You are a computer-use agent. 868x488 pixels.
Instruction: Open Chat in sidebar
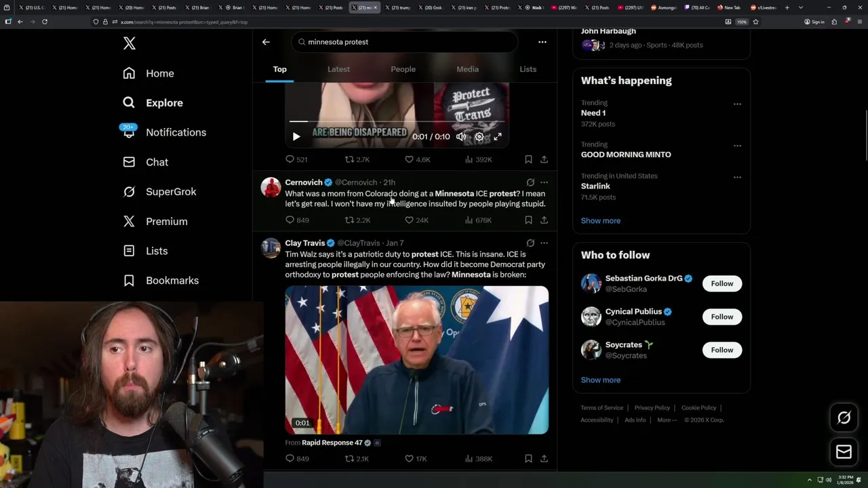point(145,162)
